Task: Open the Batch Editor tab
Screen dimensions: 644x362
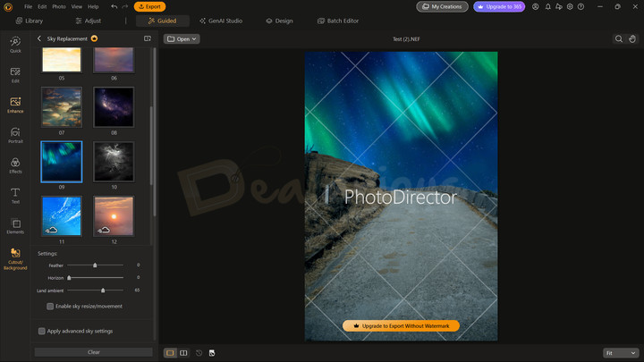Action: (x=338, y=21)
